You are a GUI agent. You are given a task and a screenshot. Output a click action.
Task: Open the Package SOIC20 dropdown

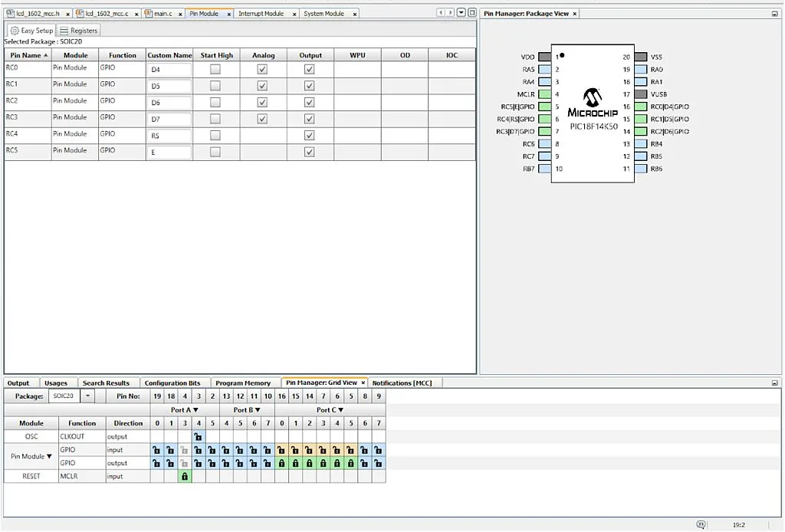pos(87,396)
